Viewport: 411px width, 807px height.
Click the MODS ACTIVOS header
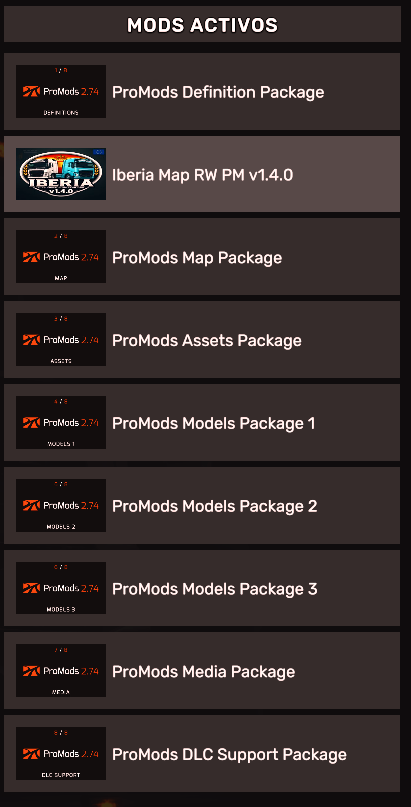click(x=202, y=25)
